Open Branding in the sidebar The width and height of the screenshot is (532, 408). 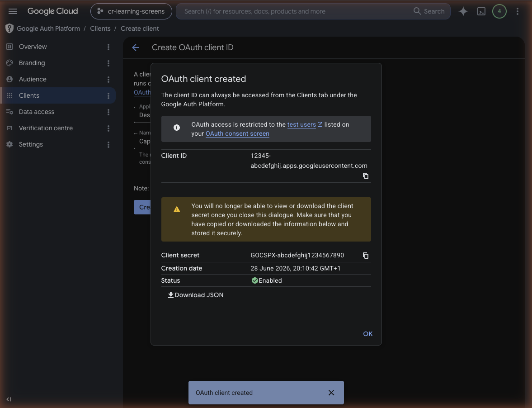58,63
